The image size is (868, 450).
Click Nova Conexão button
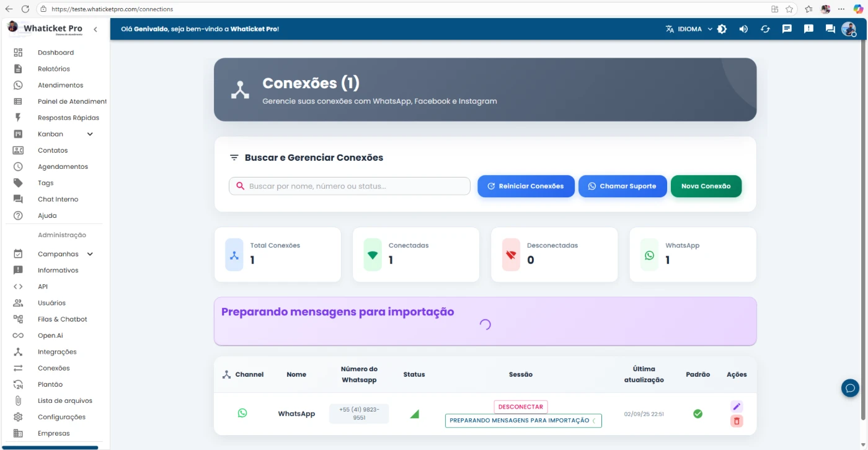point(706,186)
